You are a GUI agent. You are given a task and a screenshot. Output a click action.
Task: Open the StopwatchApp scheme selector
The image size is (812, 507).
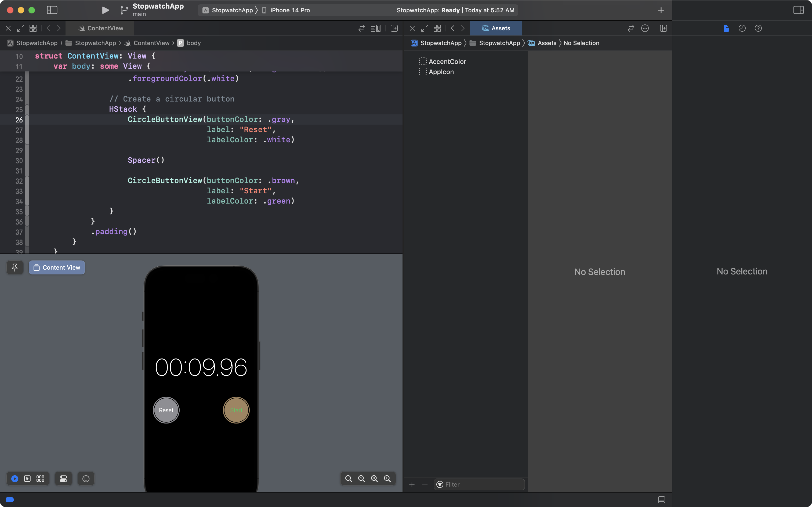pos(232,10)
